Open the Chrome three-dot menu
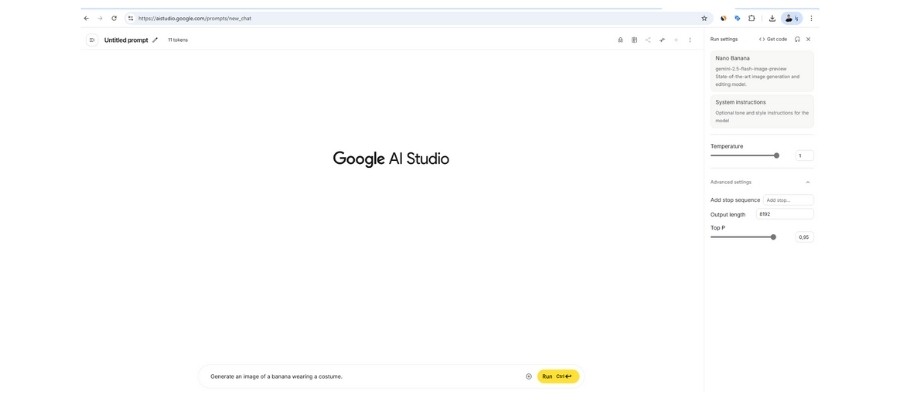Viewport: 900px width, 400px height. pos(811,18)
